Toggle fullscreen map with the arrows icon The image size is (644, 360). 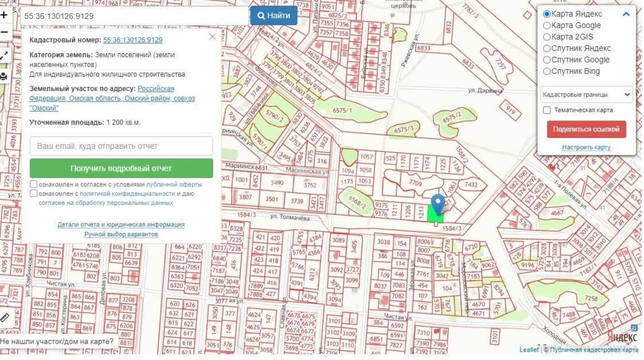[x=4, y=55]
